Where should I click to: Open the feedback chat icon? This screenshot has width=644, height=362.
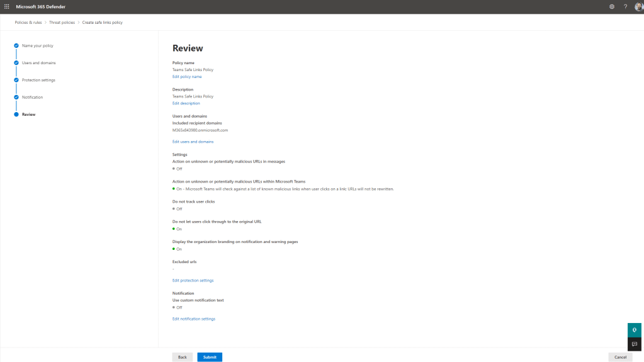(635, 344)
